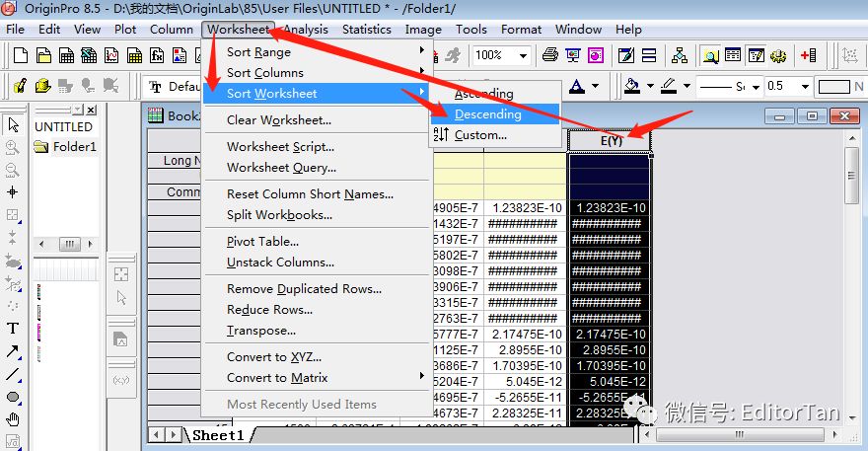Select Unstack Columns... menu entry

(318, 263)
